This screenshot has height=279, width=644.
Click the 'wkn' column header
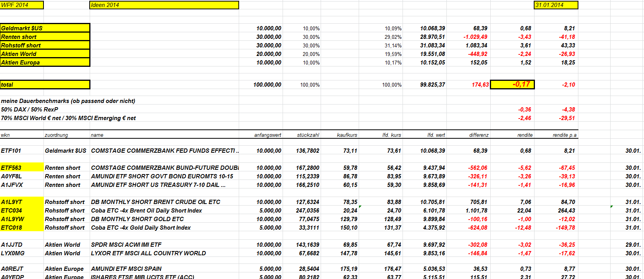coord(5,135)
